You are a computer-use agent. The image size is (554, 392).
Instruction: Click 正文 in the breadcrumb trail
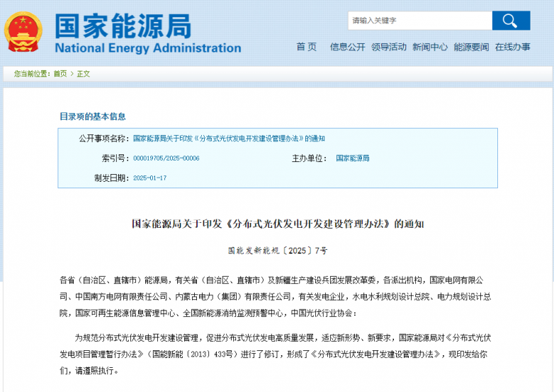(84, 74)
